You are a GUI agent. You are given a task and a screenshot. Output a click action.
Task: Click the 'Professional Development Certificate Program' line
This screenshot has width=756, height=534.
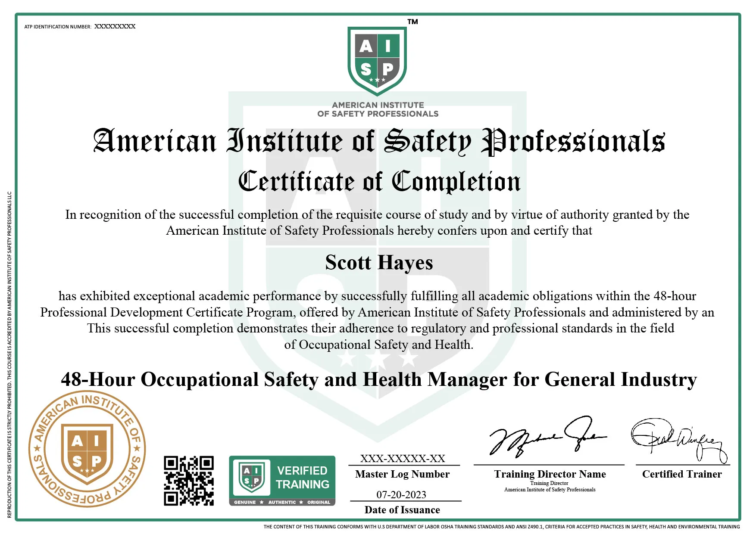tap(377, 312)
